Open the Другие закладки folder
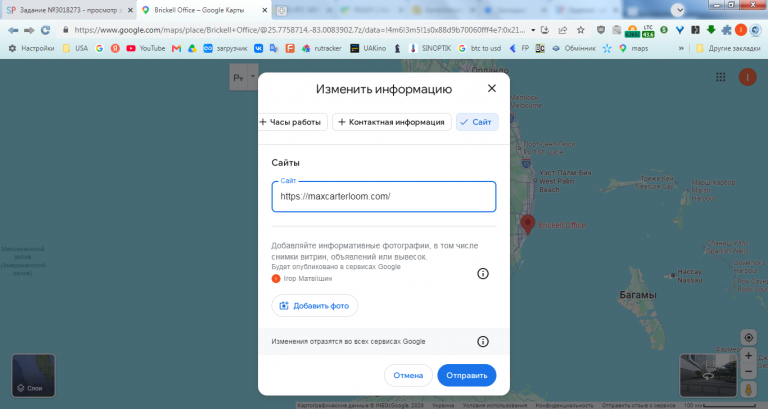This screenshot has width=768, height=409. pyautogui.click(x=728, y=48)
